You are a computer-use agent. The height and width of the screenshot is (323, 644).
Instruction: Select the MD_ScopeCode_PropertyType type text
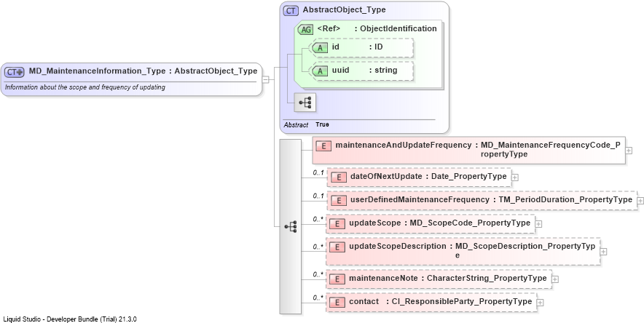point(470,223)
